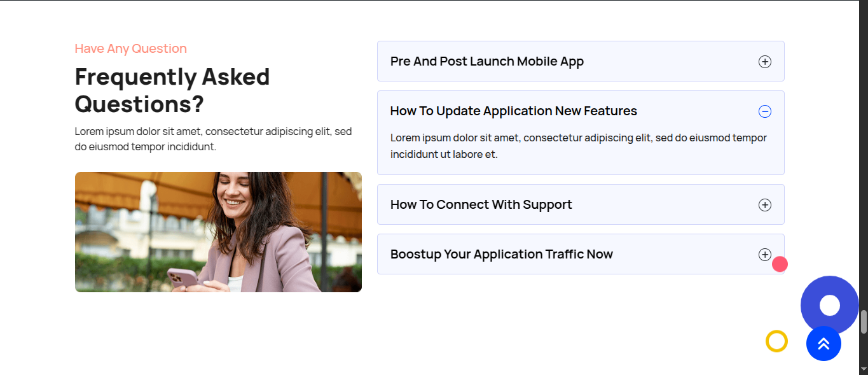Expand Boostup Your Application Traffic Now
This screenshot has height=375, width=868.
[x=502, y=255]
